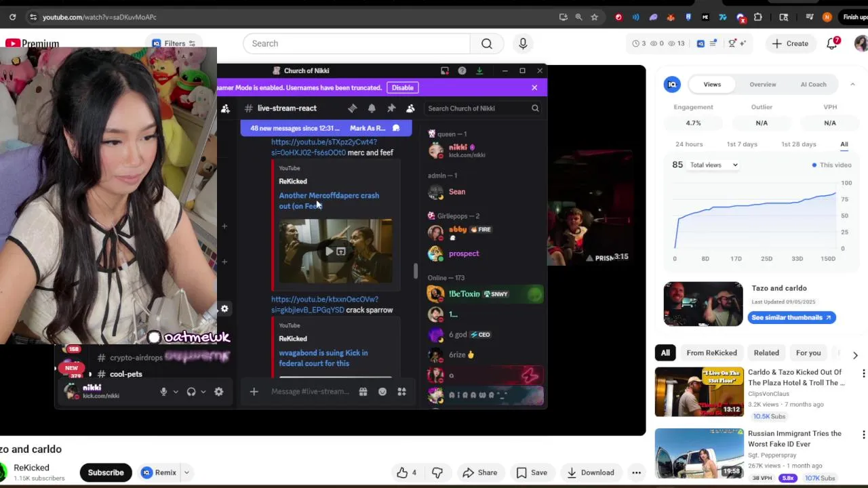Click YouTube Create button
The width and height of the screenshot is (868, 488).
tap(791, 43)
